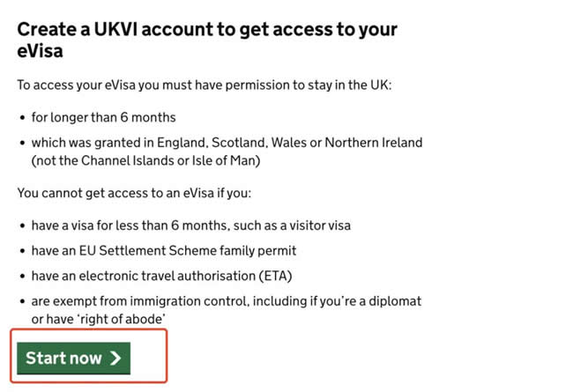Select 'for longer than 6 months' bullet text

tap(103, 117)
